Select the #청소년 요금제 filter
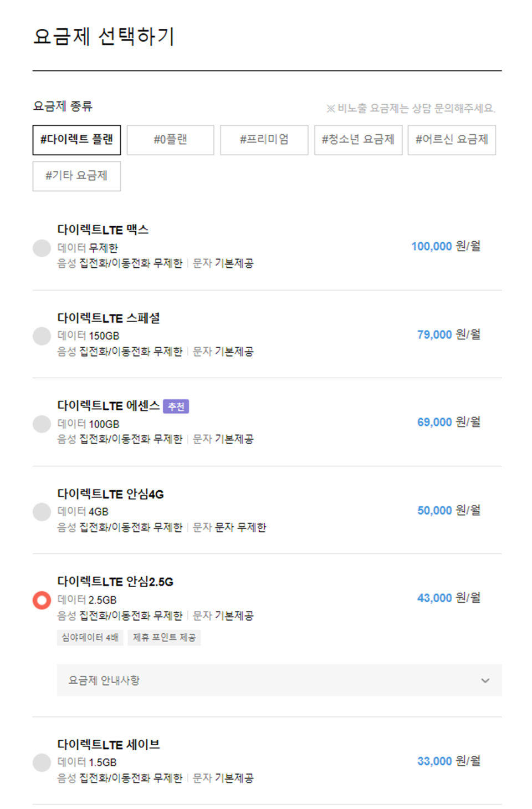This screenshot has width=532, height=809. 359,140
